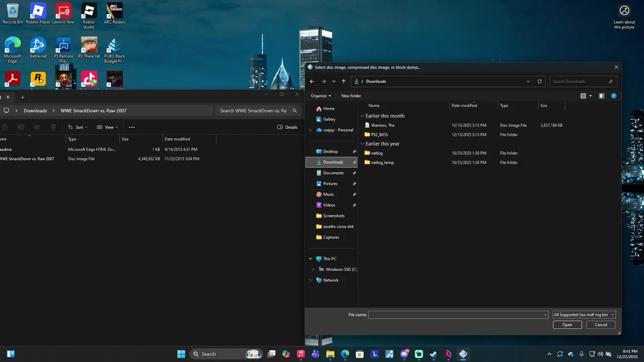Screen dimensions: 644x362
Task: Open the Sort menu in File Explorer
Action: pyautogui.click(x=77, y=127)
